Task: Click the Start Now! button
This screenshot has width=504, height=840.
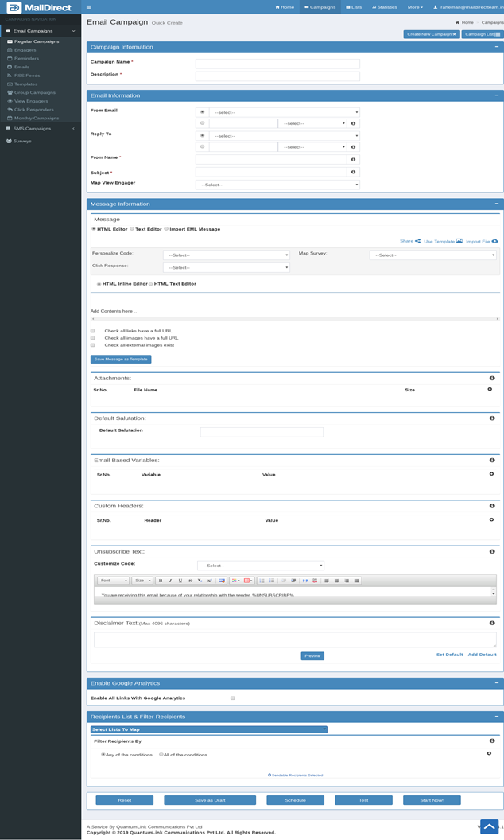Action: coord(432,800)
